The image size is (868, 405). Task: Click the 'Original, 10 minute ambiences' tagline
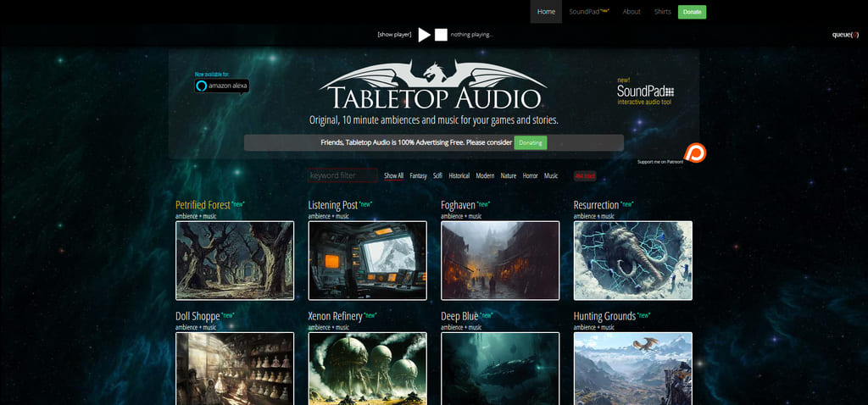pos(433,120)
